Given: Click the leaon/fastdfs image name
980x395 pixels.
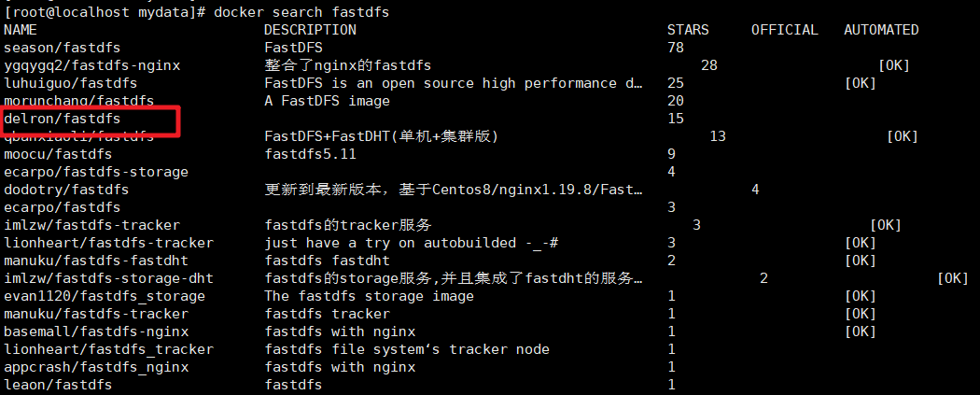Looking at the screenshot, I should coord(58,385).
